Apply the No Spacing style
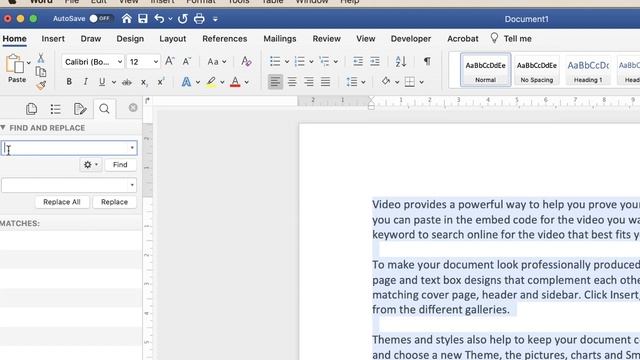This screenshot has width=640, height=360. (x=537, y=70)
